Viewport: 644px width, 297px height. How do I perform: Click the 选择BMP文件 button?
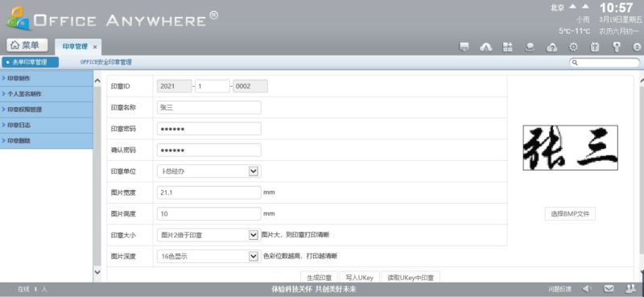(570, 214)
